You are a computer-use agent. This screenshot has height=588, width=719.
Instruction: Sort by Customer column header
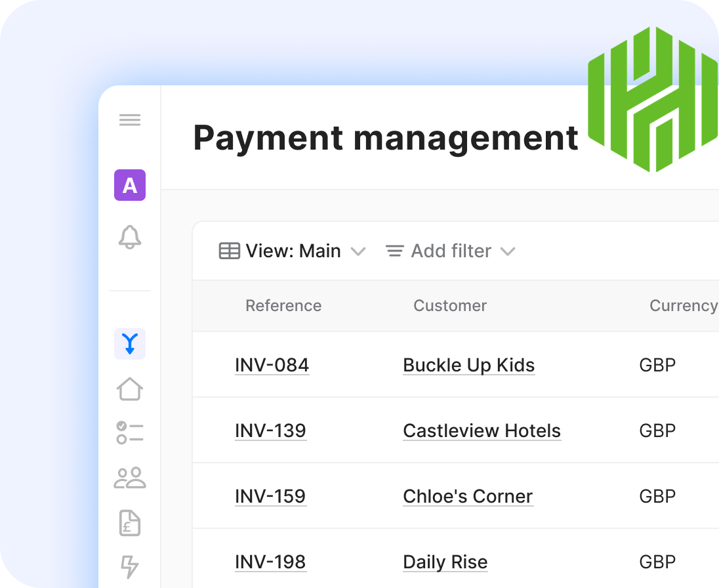[x=450, y=306]
